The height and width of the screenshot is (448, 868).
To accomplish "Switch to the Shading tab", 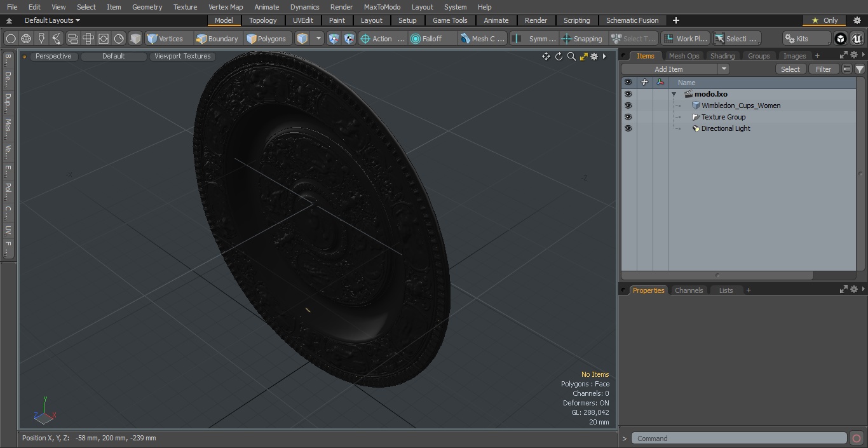I will (x=722, y=56).
